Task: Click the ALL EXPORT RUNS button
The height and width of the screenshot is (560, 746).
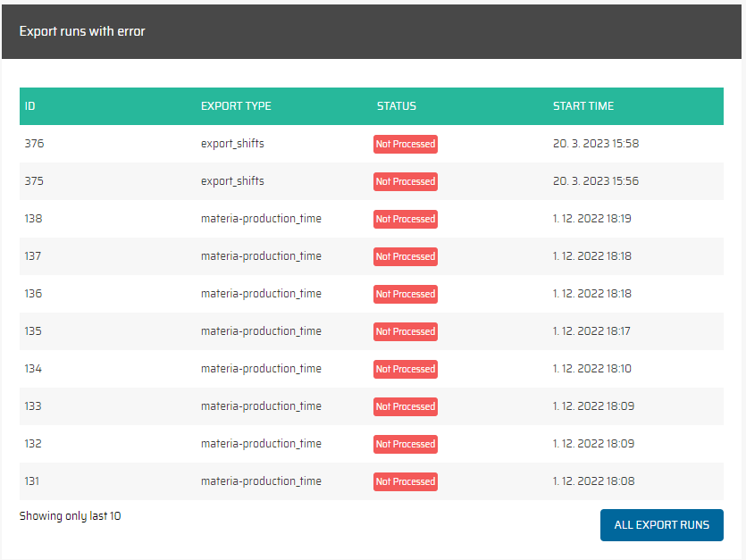Action: coord(661,525)
